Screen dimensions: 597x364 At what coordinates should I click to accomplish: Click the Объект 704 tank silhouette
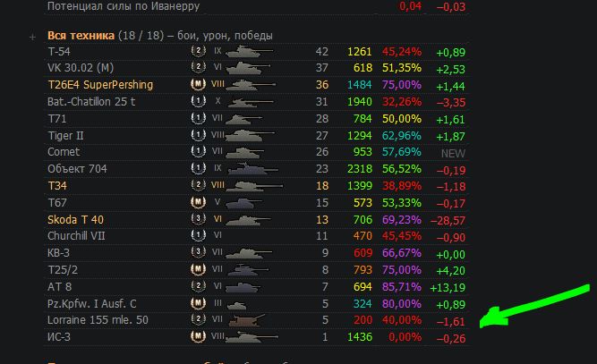pos(252,169)
